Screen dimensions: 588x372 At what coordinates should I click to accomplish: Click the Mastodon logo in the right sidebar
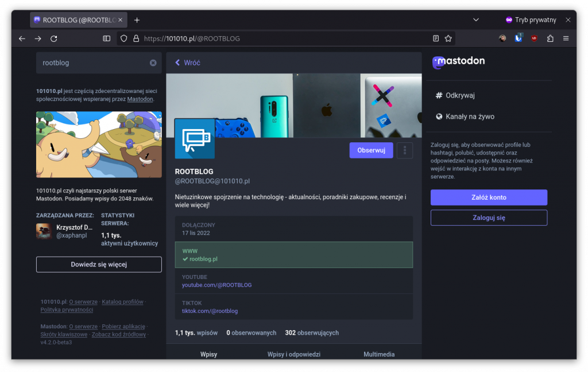click(x=458, y=62)
